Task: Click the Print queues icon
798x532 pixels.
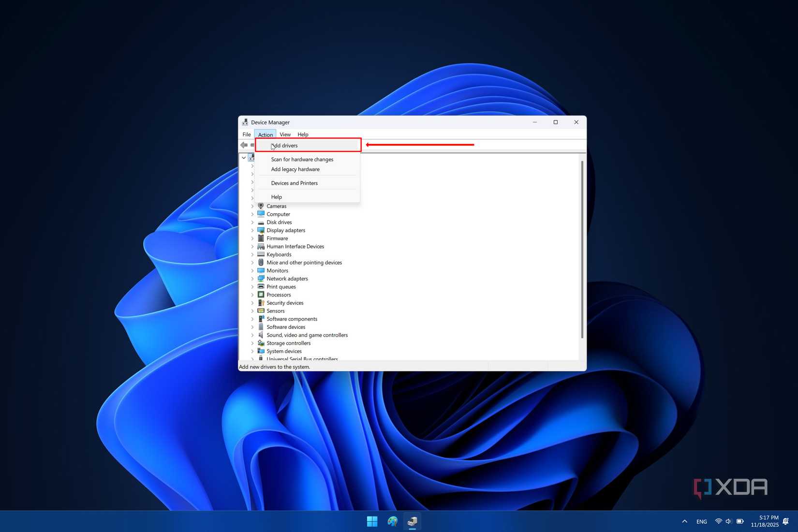Action: click(x=261, y=286)
